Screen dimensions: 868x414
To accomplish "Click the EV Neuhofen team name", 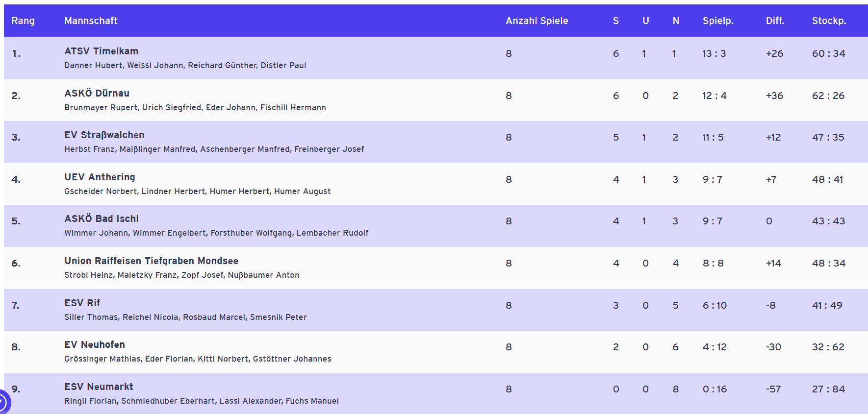I will point(95,344).
